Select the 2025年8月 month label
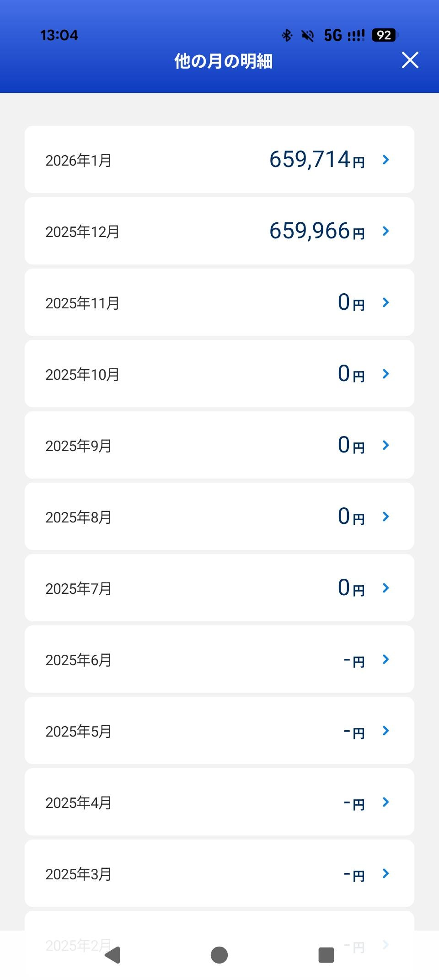Viewport: 439px width, 980px height. pos(79,517)
